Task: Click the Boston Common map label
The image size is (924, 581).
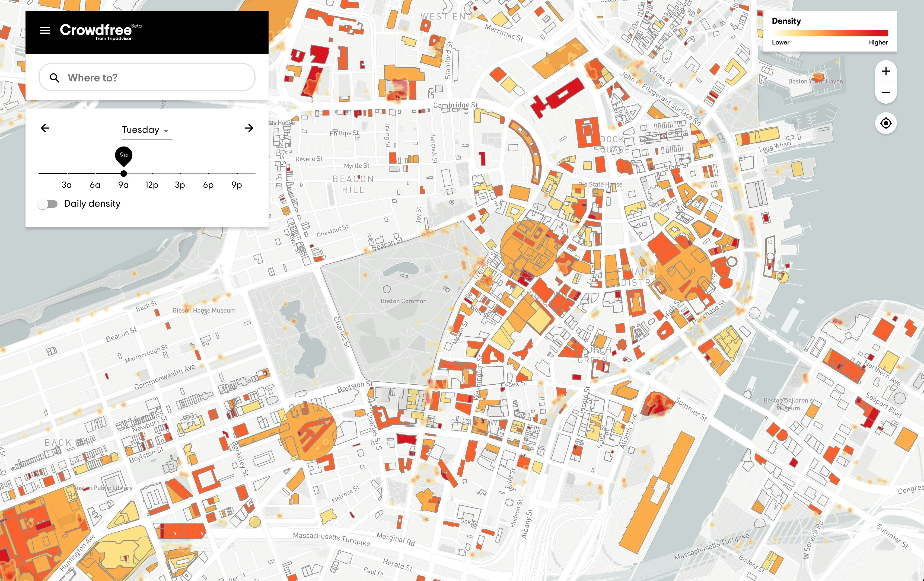Action: click(403, 301)
